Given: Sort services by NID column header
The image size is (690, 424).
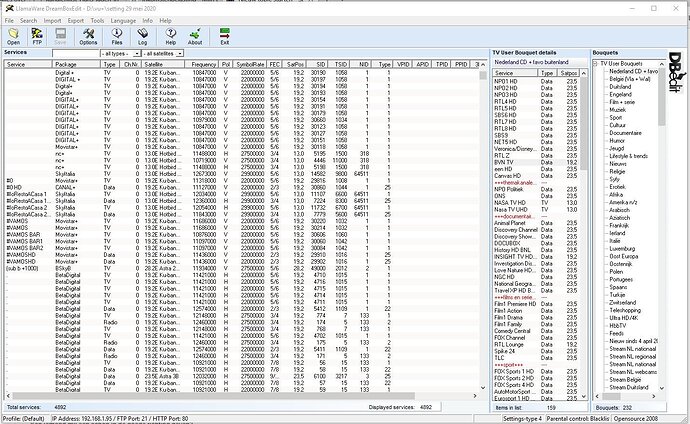Looking at the screenshot, I should coord(360,64).
